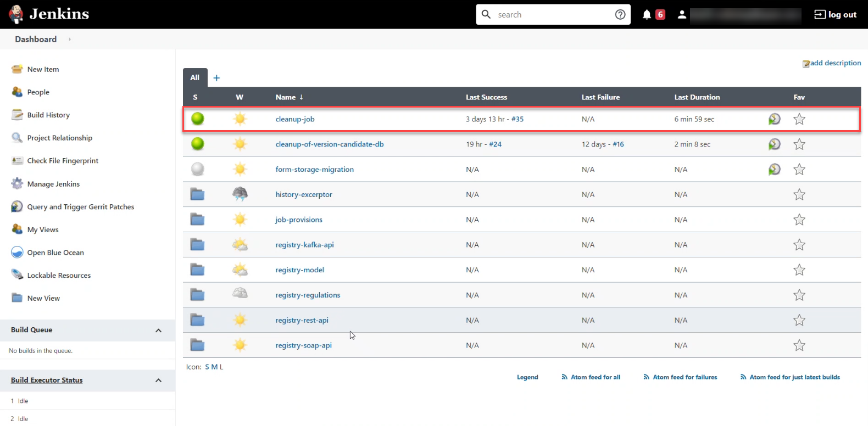868x426 pixels.
Task: Click the add description link
Action: (835, 63)
